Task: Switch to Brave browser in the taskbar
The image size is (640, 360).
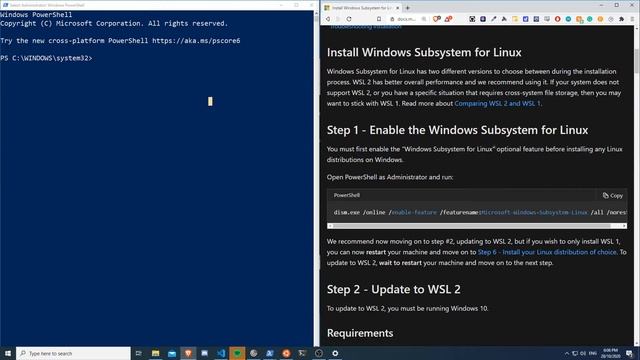Action: (188, 353)
